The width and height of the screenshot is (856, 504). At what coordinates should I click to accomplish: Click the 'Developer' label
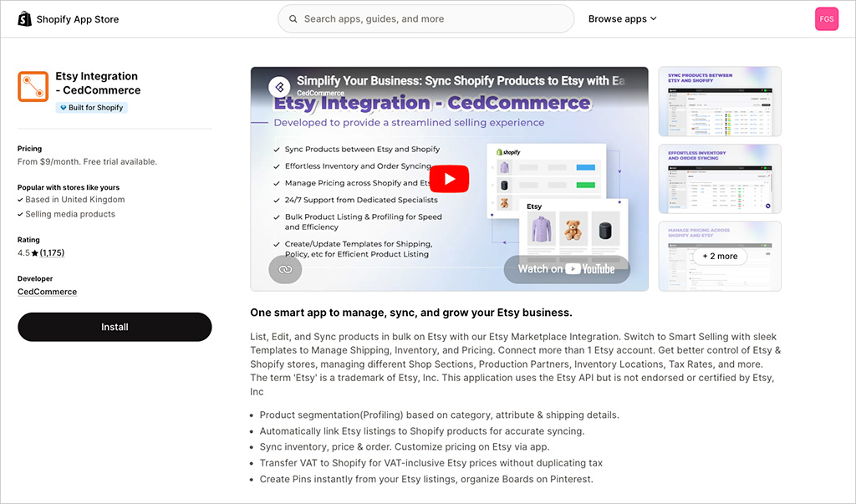click(x=35, y=278)
